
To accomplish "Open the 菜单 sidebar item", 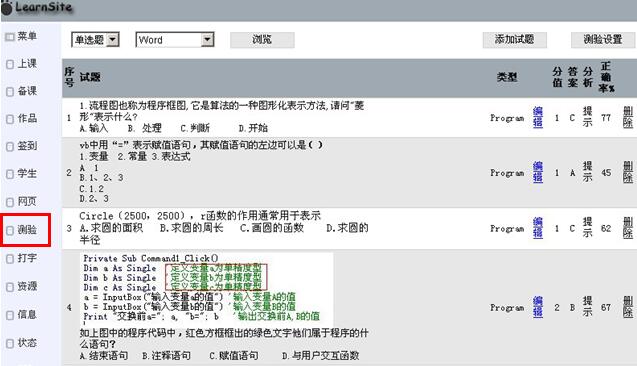I will tap(27, 36).
